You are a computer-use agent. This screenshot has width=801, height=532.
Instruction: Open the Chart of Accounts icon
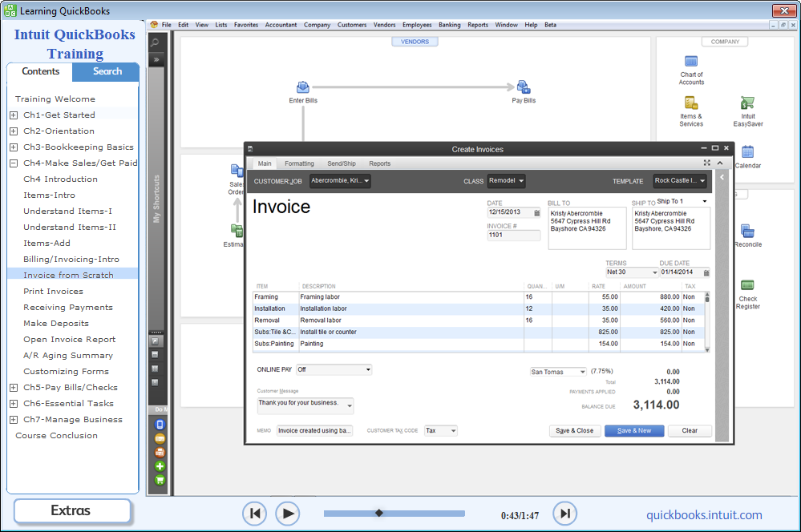[x=691, y=62]
